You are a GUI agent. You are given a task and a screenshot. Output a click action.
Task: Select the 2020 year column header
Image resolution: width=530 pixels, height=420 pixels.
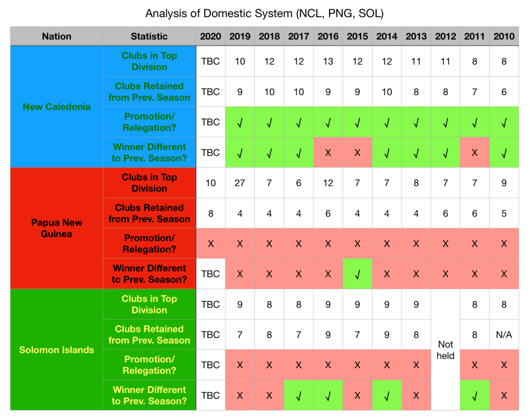coord(210,36)
